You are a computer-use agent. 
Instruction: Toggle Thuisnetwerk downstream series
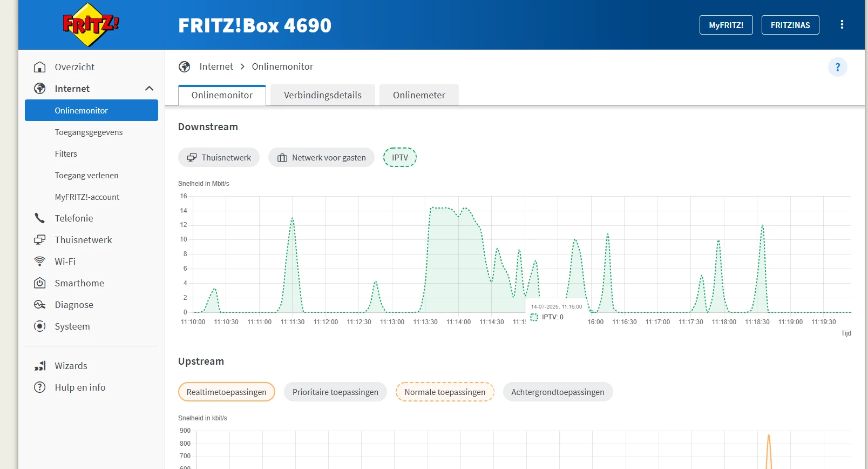tap(219, 157)
